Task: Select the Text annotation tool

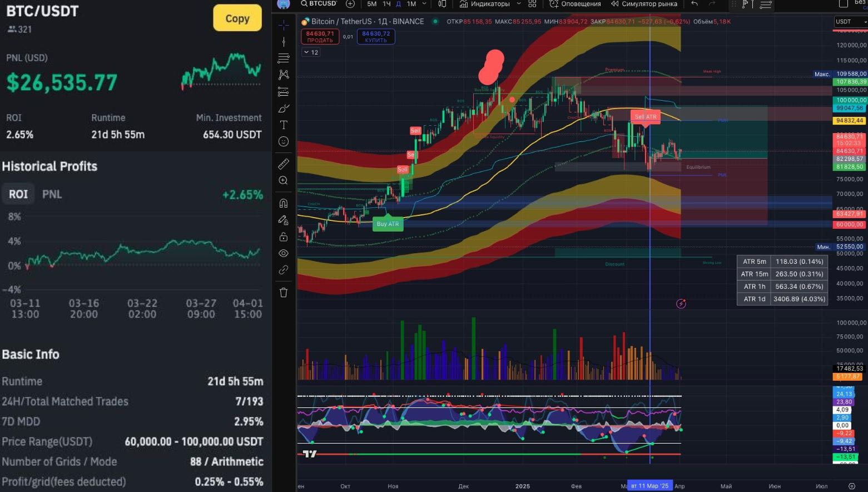Action: click(x=284, y=125)
